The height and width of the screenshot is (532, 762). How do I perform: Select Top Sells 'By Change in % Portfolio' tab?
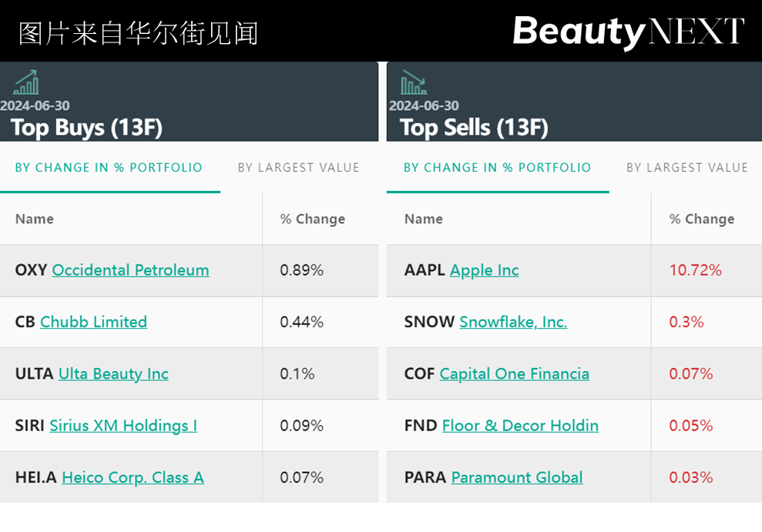pos(498,168)
